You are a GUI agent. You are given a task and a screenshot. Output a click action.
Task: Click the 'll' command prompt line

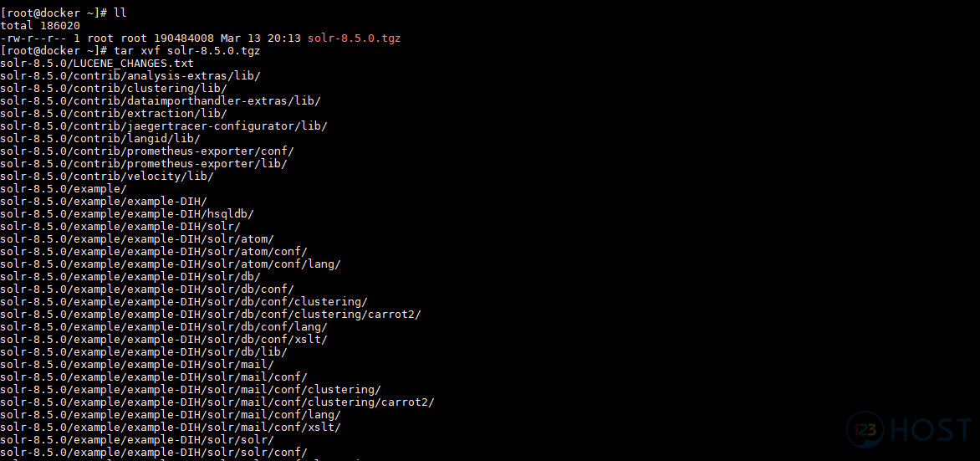(x=64, y=13)
